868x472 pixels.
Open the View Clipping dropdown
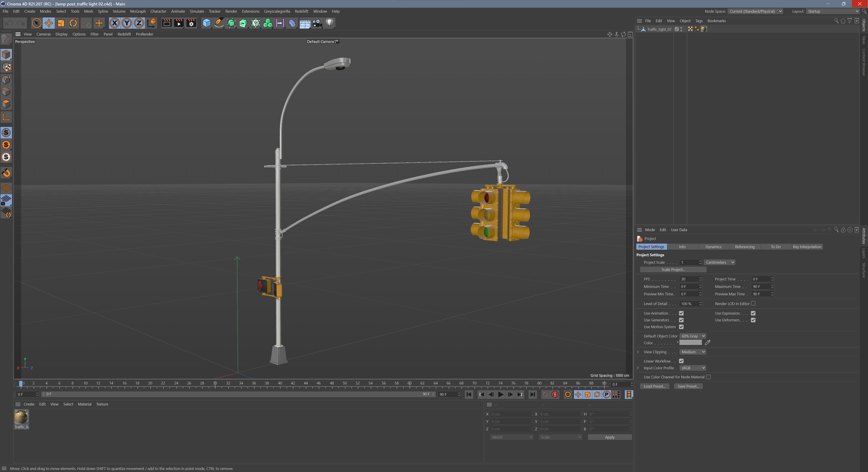(692, 352)
